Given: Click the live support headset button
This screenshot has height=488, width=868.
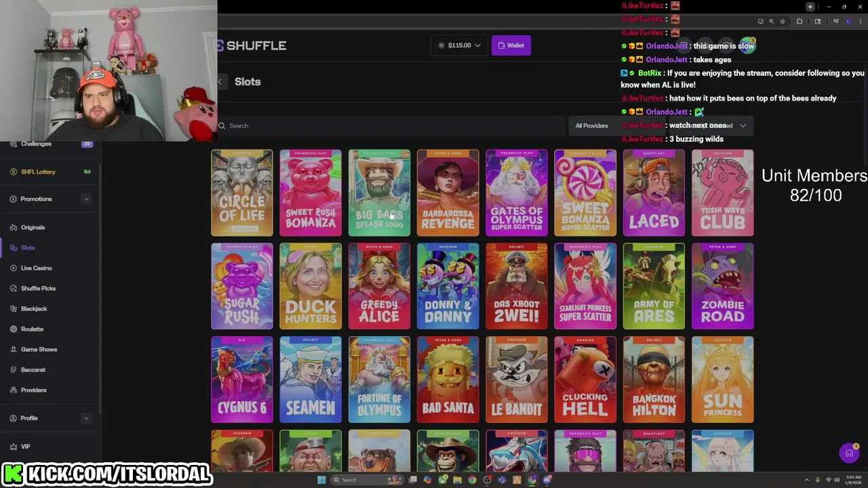Looking at the screenshot, I should click(x=849, y=453).
